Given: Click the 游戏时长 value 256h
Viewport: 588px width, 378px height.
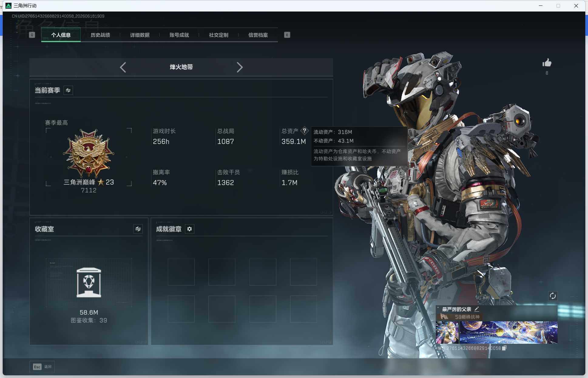Looking at the screenshot, I should tap(161, 142).
